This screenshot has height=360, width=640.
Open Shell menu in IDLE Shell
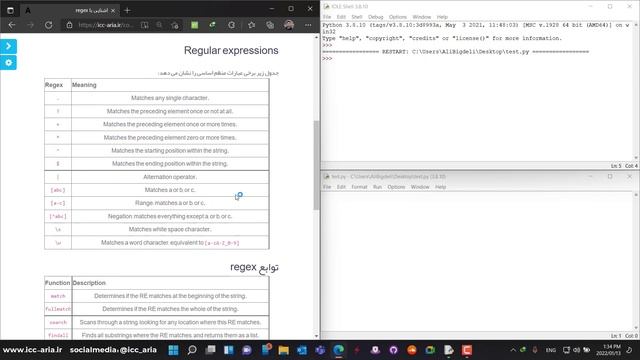point(357,17)
